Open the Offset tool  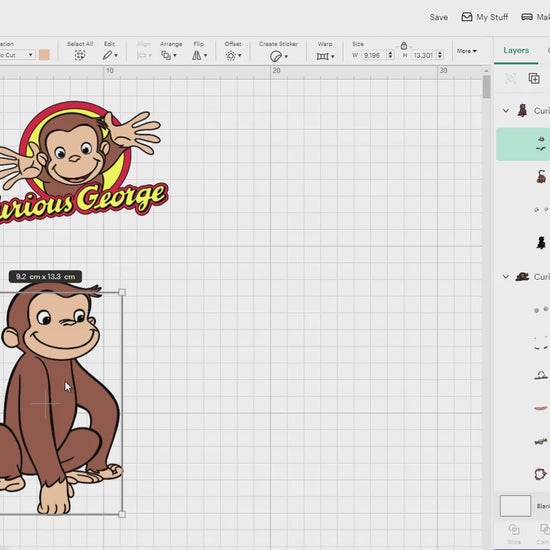pyautogui.click(x=233, y=56)
